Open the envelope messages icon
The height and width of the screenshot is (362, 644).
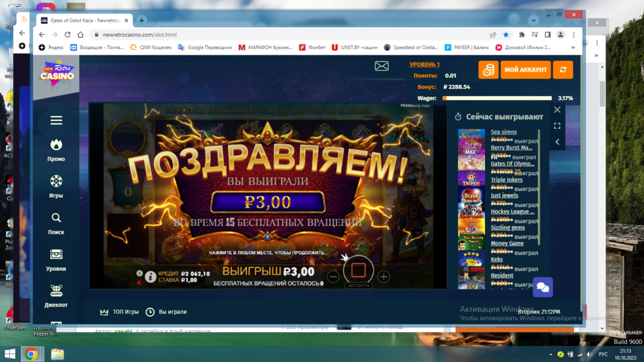tap(381, 66)
